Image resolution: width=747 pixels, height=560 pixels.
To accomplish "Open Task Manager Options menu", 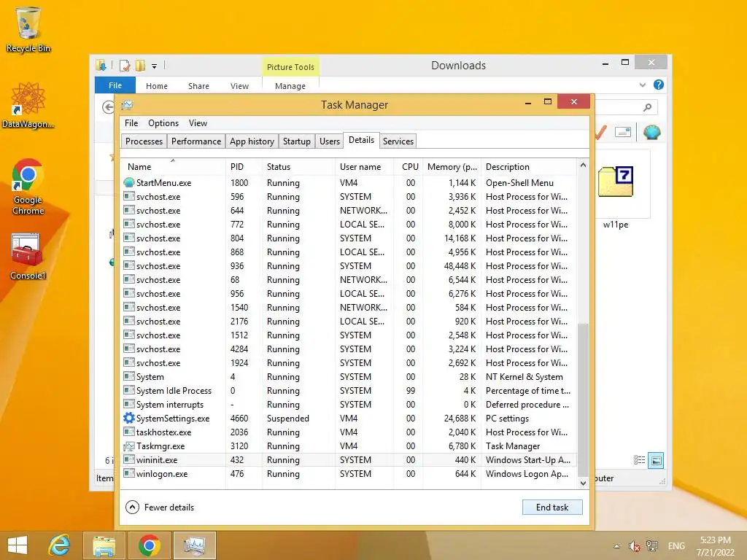I will tap(163, 122).
